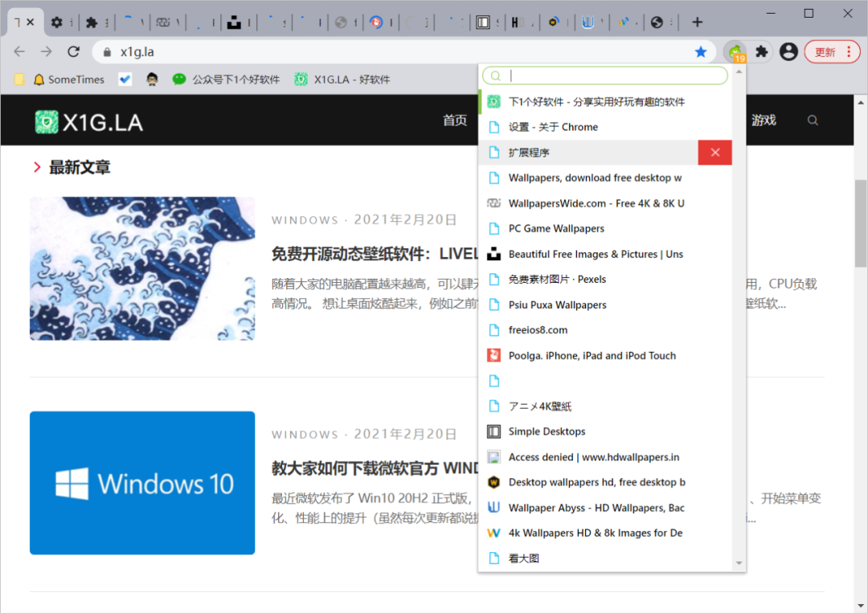Click the browser back arrow
868x613 pixels.
pos(19,51)
